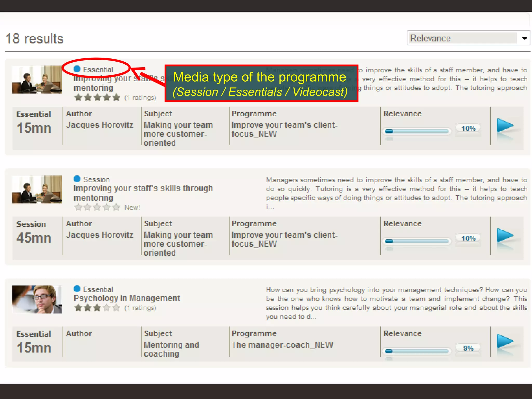Click the three-star rating of Psychology in Management

pyautogui.click(x=97, y=308)
